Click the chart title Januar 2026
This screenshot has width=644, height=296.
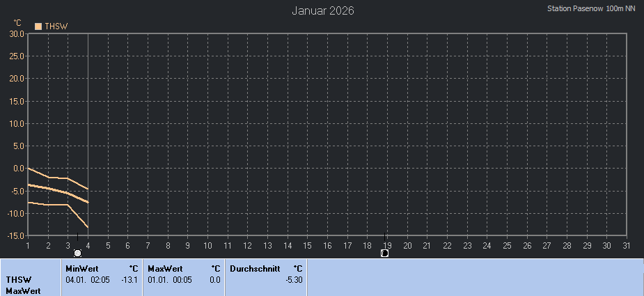[x=322, y=10]
